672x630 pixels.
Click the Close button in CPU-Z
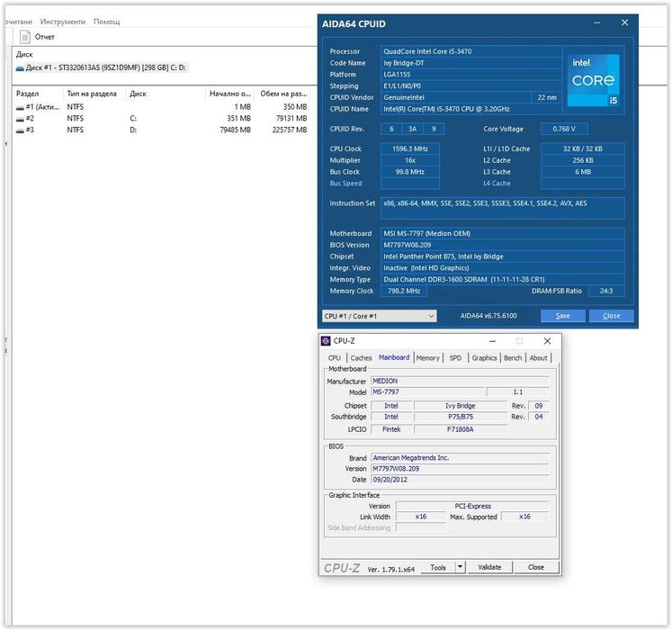(536, 567)
